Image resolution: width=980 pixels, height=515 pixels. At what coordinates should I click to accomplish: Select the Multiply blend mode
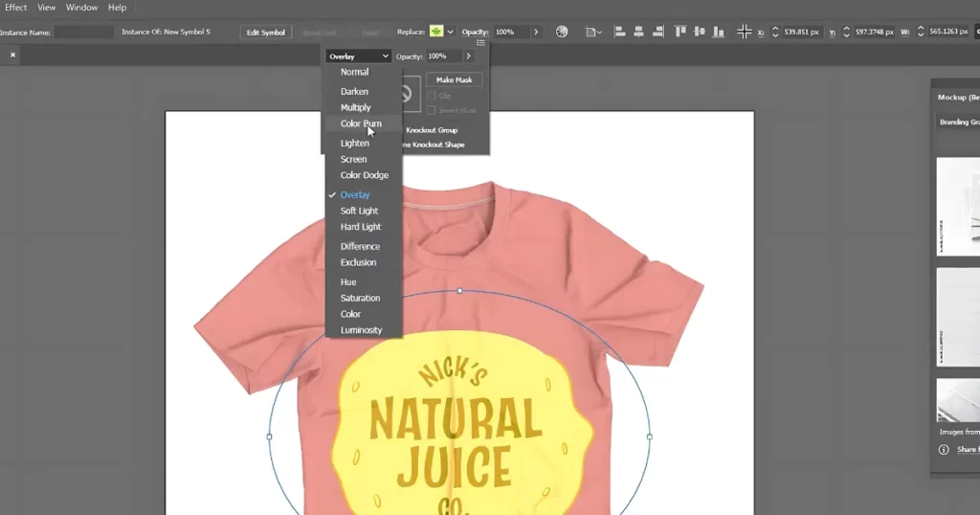click(x=363, y=107)
